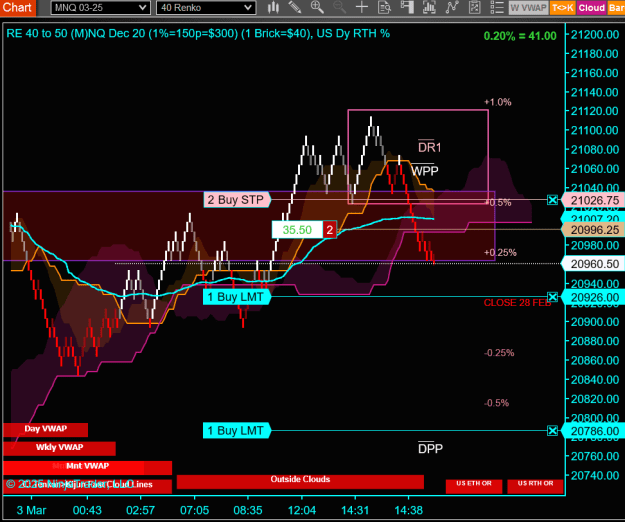
Task: Click the DR1 pivot label
Action: click(x=429, y=147)
